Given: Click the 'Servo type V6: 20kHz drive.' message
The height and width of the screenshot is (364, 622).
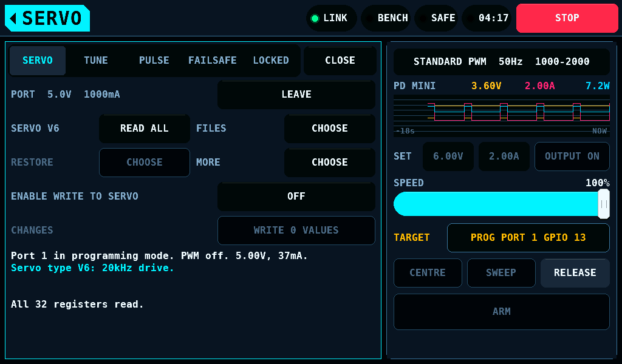Looking at the screenshot, I should coord(92,268).
